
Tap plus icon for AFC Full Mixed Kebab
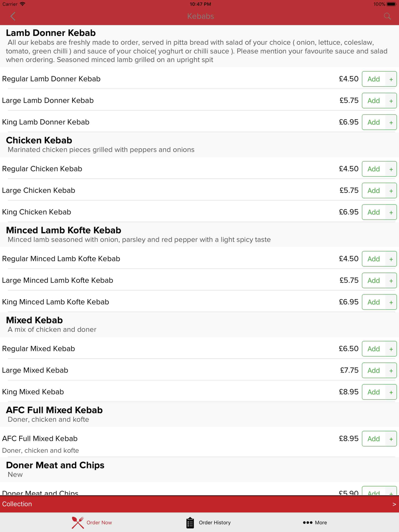391,439
